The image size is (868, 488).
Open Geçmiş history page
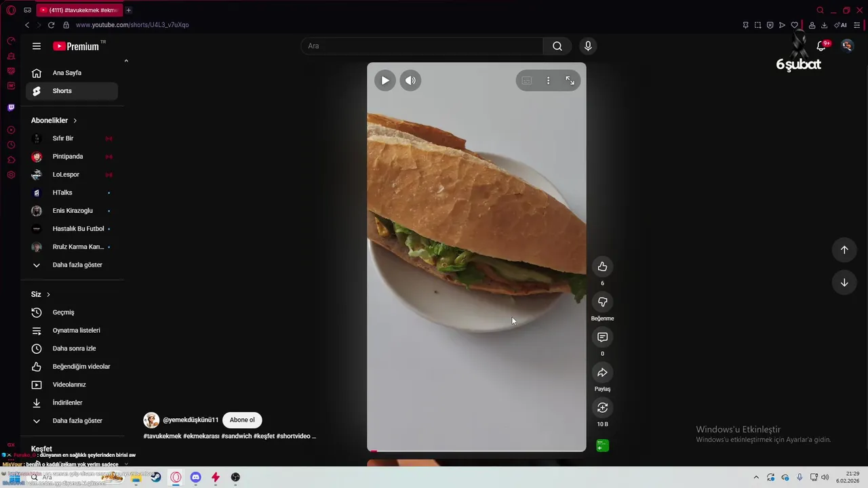pos(72,312)
